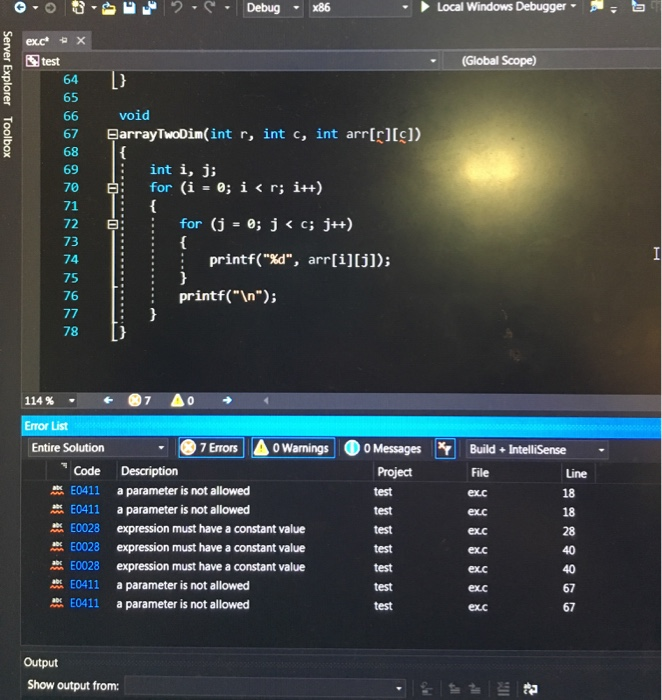Screen dimensions: 662x700
Task: Click the test project icon in navigation bar
Action: click(32, 60)
